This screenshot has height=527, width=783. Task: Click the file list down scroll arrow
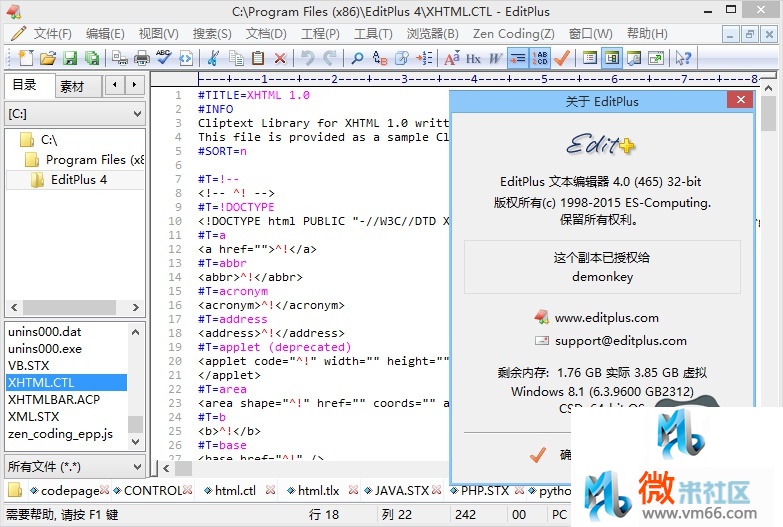click(x=135, y=442)
